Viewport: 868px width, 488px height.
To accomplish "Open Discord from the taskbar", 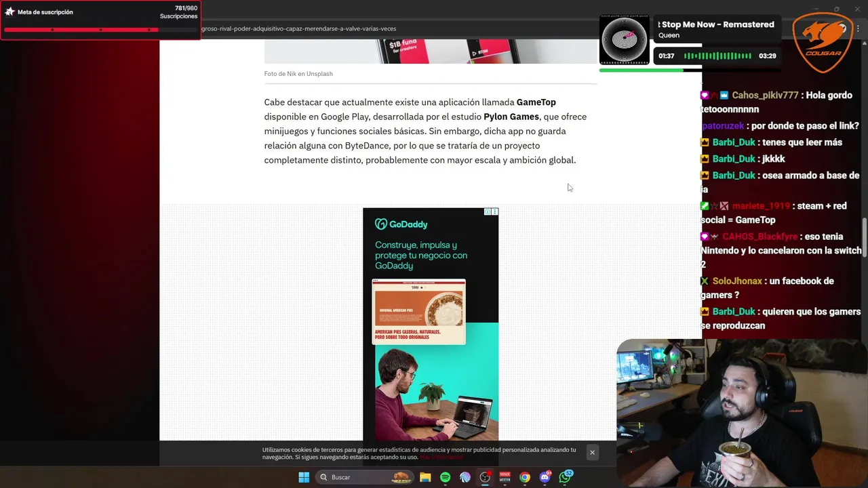I will click(x=545, y=477).
